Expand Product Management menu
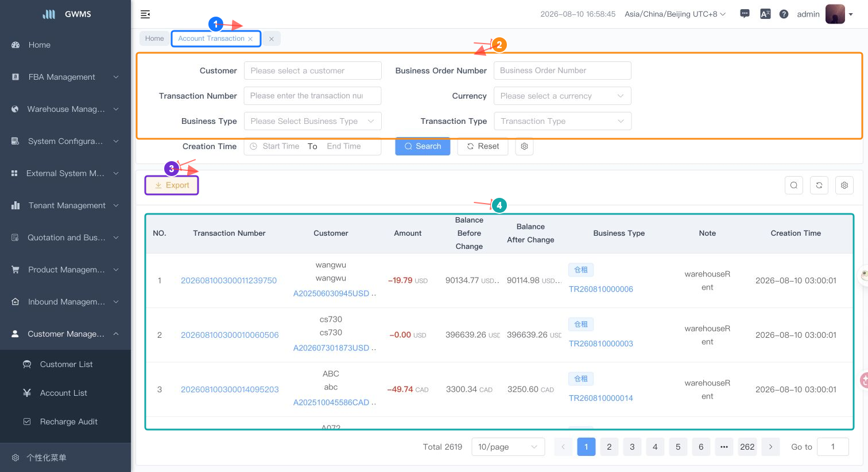 click(65, 270)
